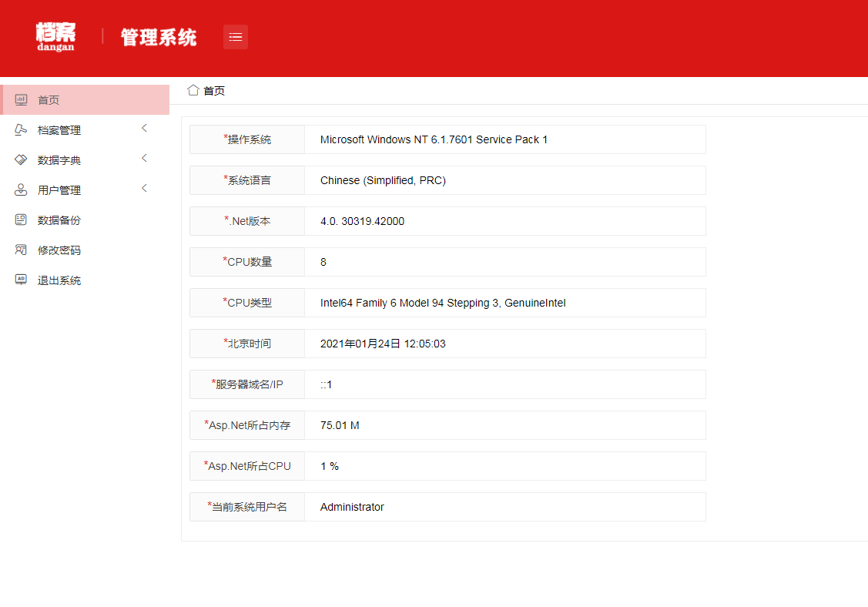Click the 档案管理 sidebar icon
This screenshot has height=607, width=868.
point(22,130)
